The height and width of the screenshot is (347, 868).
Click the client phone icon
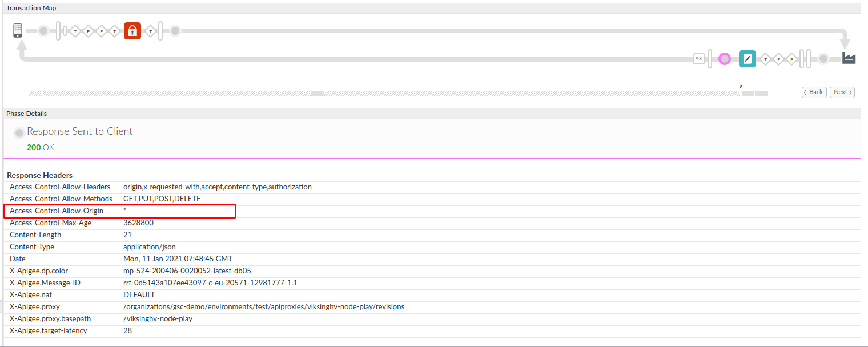[x=18, y=31]
